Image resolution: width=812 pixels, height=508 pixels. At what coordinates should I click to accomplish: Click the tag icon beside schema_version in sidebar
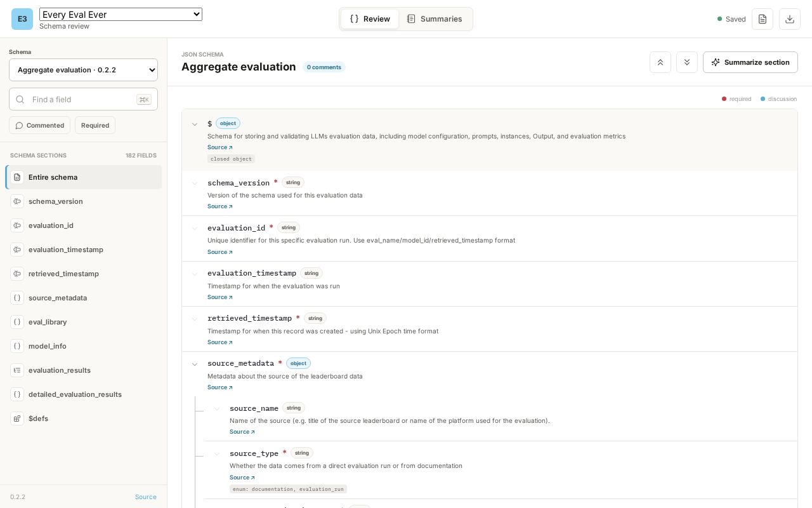point(17,201)
